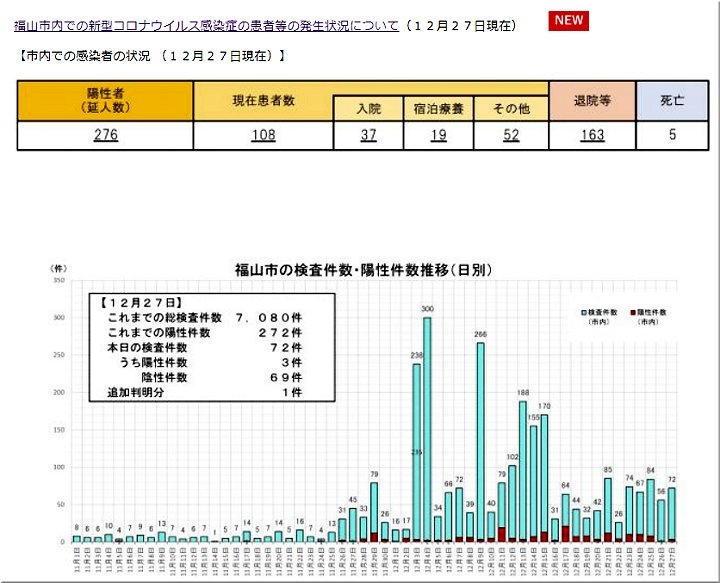720x583 pixels.
Task: Click the 退院等 column header
Action: (591, 101)
